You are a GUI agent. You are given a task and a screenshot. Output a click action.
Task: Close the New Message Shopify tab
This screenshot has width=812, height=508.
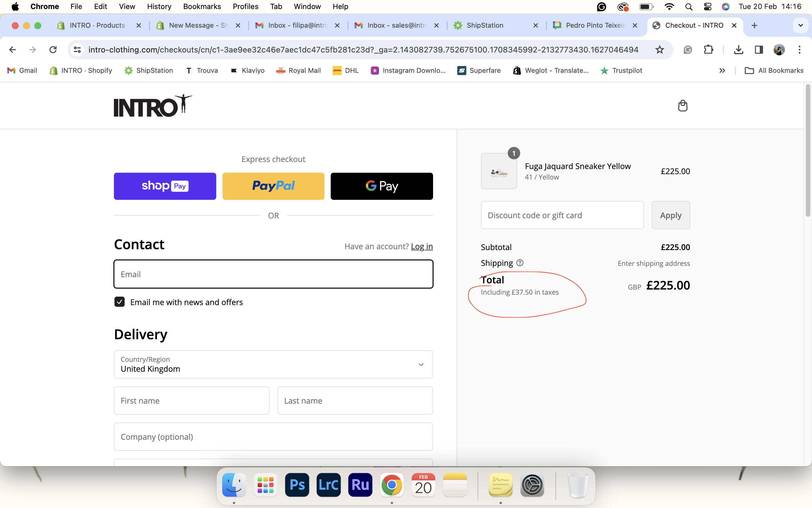238,25
